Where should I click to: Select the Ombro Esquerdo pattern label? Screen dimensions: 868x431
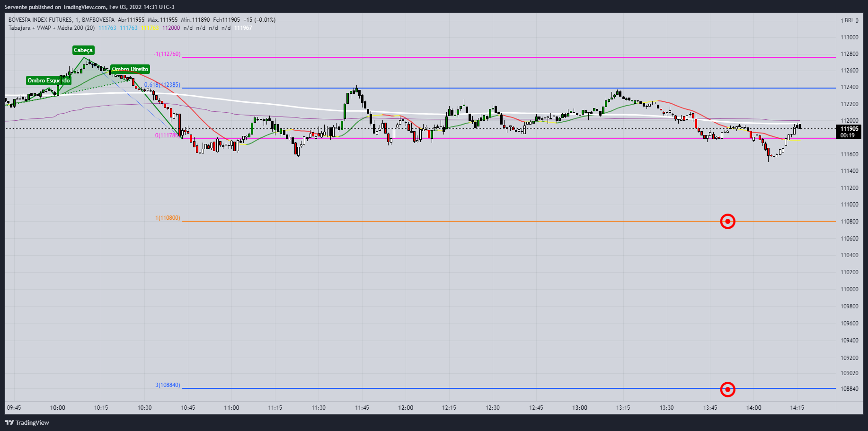[x=49, y=81]
